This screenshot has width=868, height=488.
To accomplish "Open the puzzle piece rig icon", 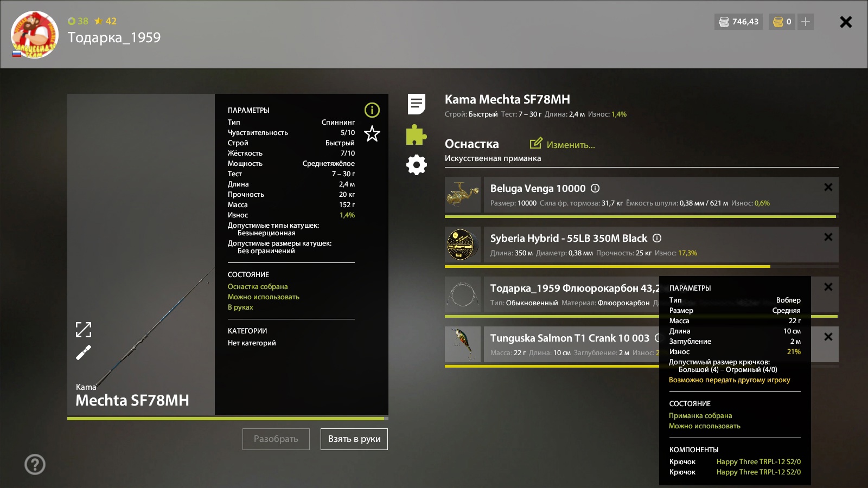I will (x=416, y=134).
